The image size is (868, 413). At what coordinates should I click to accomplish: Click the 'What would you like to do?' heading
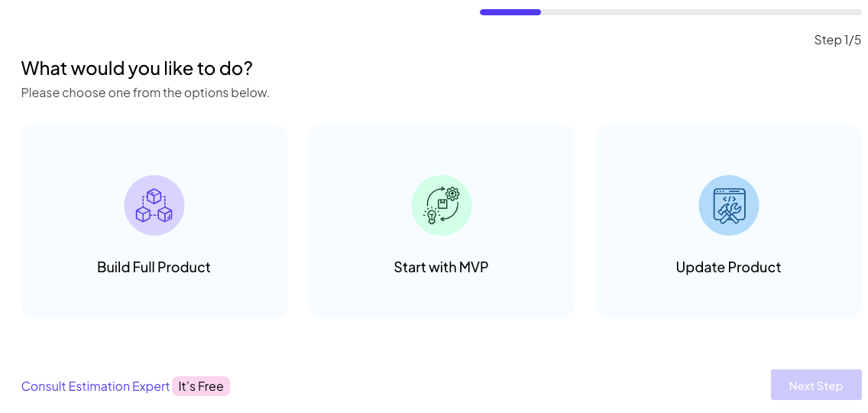(137, 68)
